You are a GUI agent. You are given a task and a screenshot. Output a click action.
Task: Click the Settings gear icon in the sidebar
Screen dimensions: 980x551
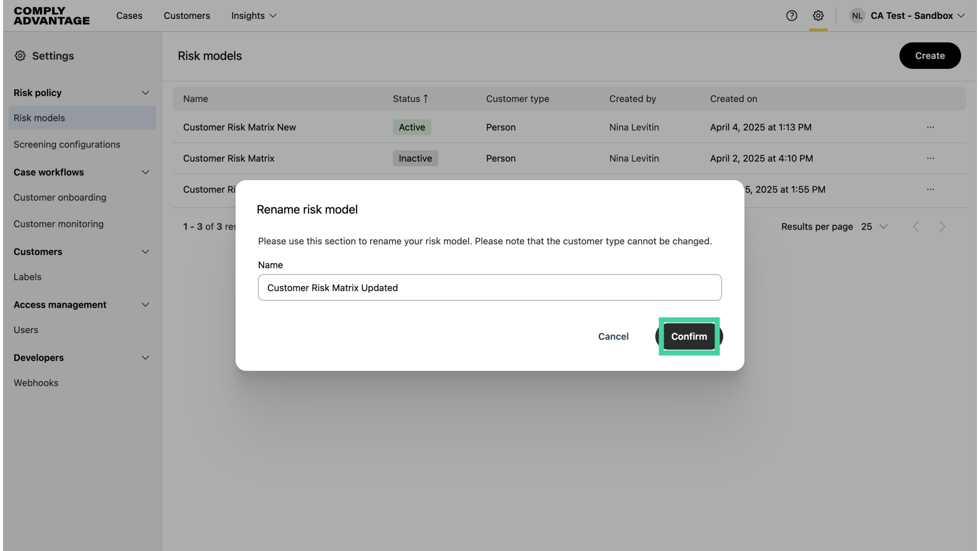[20, 56]
